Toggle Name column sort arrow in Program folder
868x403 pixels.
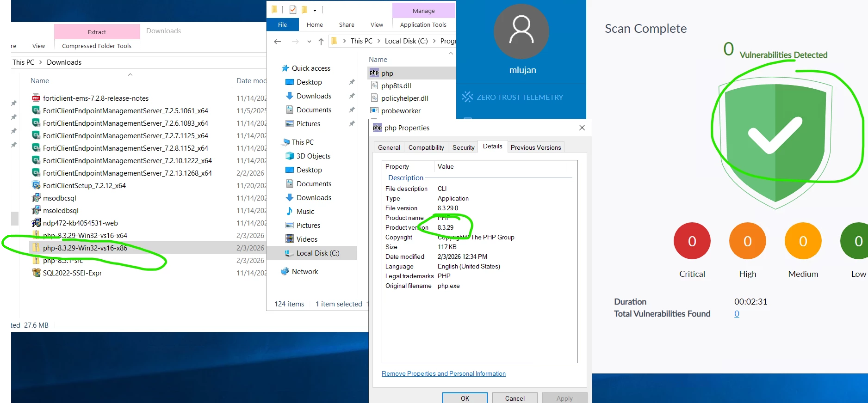(x=451, y=54)
